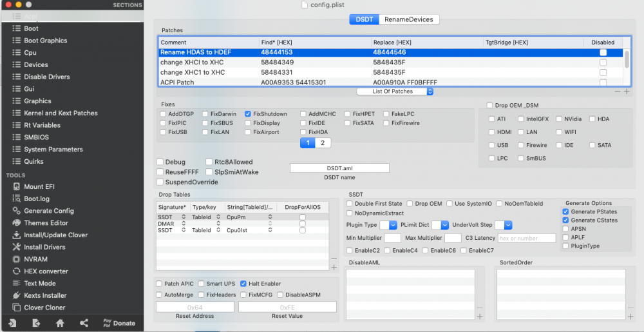Check the Drop OEM _DSM checkbox
Image resolution: width=644 pixels, height=332 pixels.
(x=489, y=106)
